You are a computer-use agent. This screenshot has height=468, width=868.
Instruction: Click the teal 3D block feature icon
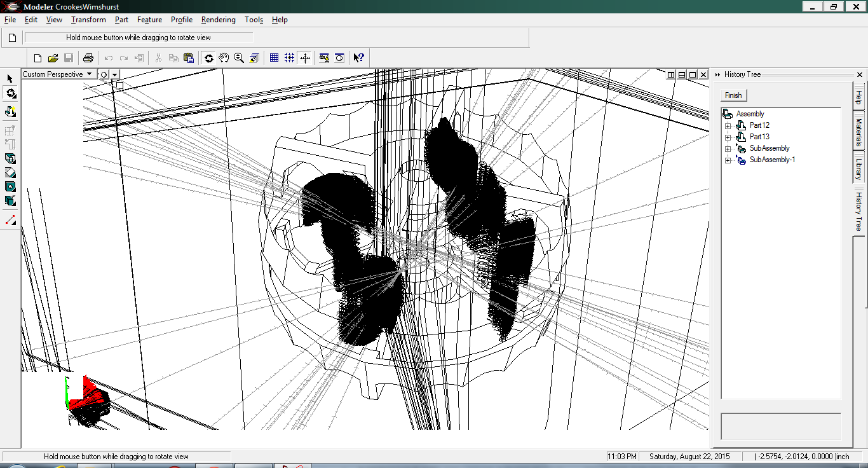tap(10, 158)
